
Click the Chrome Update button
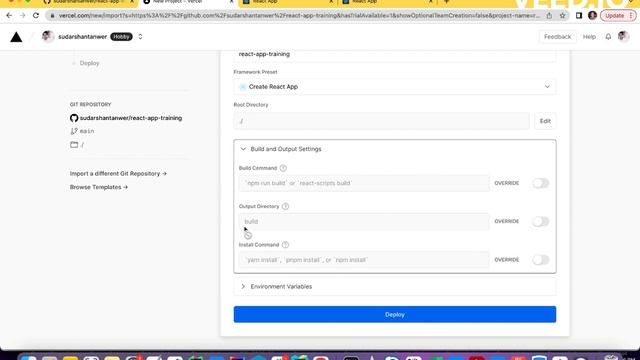(614, 16)
